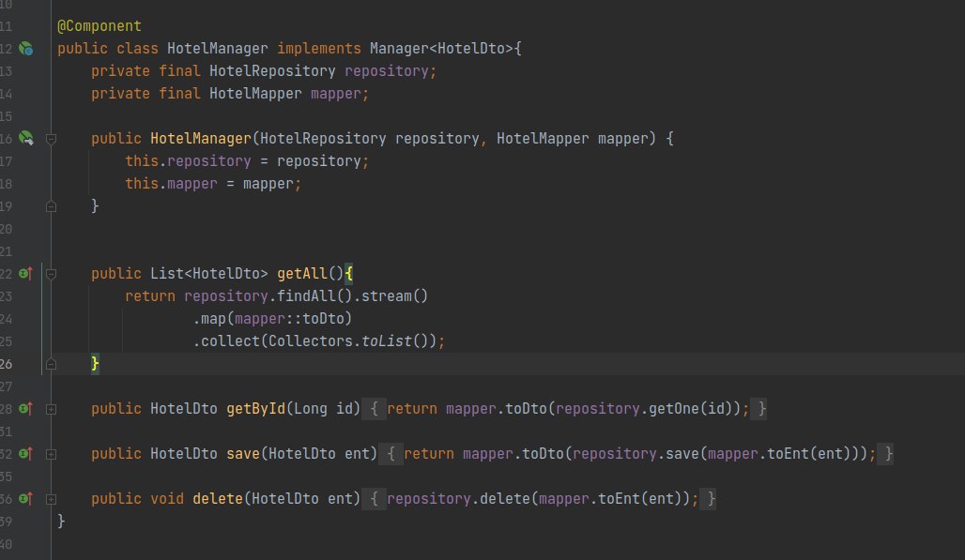Click the getAll method name
This screenshot has height=560, width=965.
tap(301, 274)
